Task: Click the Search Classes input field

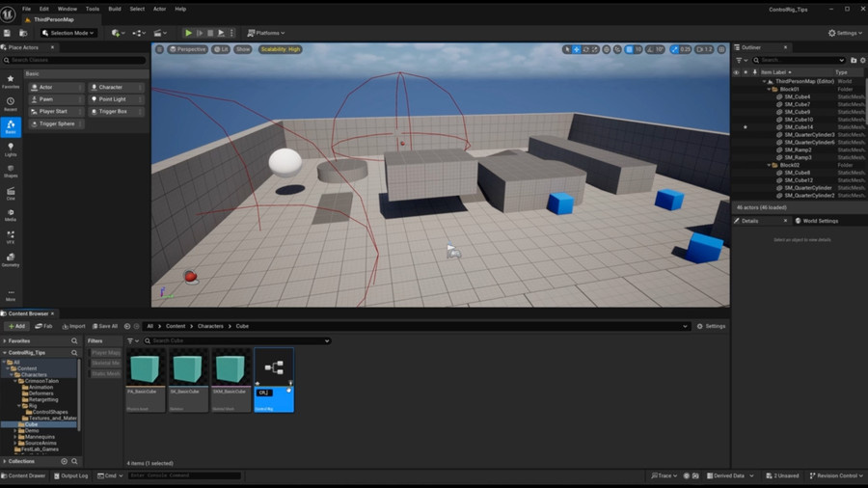Action: 74,60
